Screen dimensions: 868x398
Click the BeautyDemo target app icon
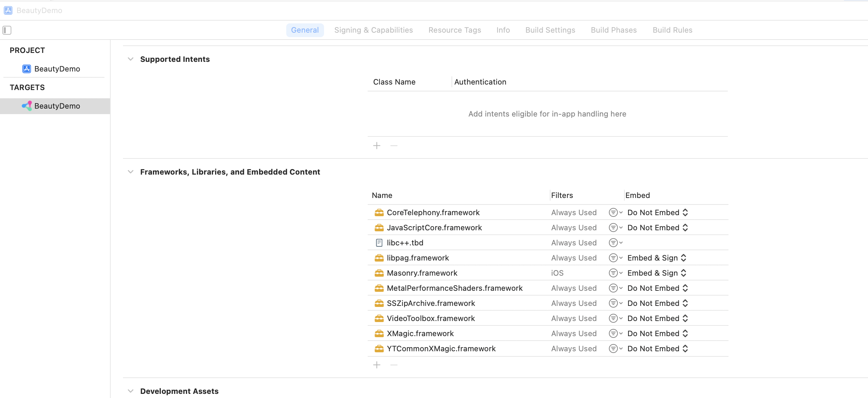pyautogui.click(x=27, y=106)
